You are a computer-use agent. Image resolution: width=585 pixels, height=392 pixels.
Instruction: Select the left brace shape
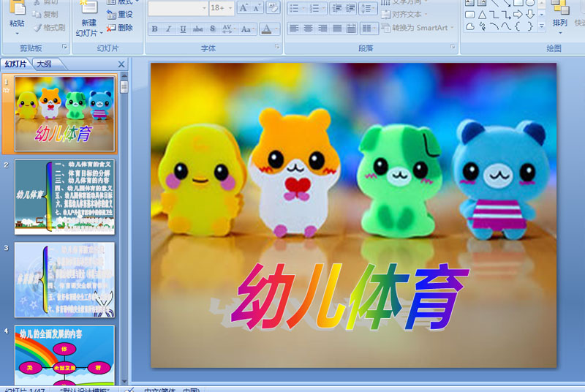point(518,26)
